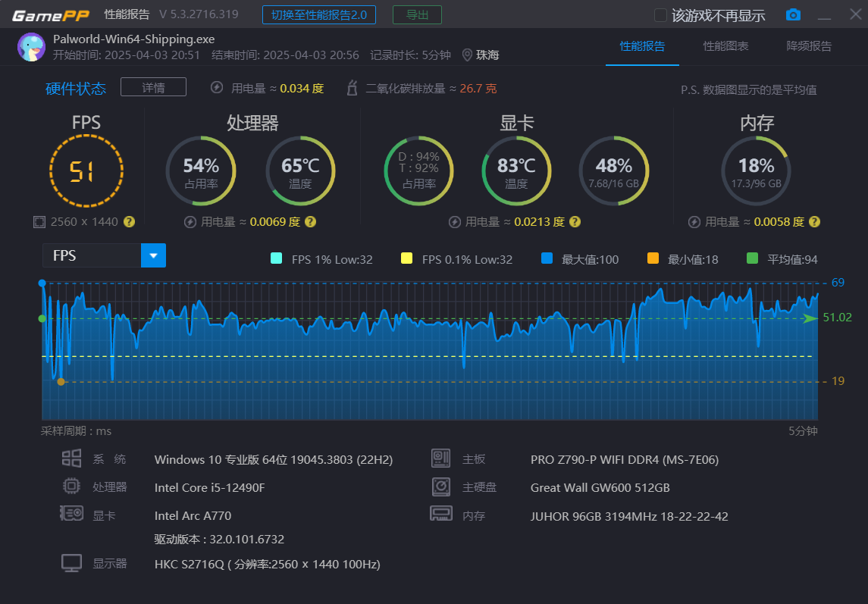Viewport: 868px width, 604px height.
Task: Click the 切换至性能报告2.0 button
Action: tap(319, 15)
